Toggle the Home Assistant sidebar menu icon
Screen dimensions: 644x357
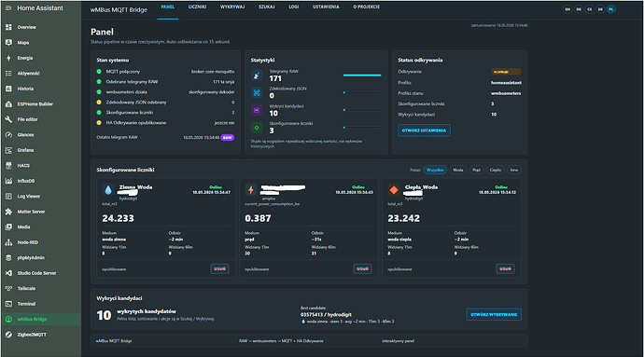click(8, 7)
